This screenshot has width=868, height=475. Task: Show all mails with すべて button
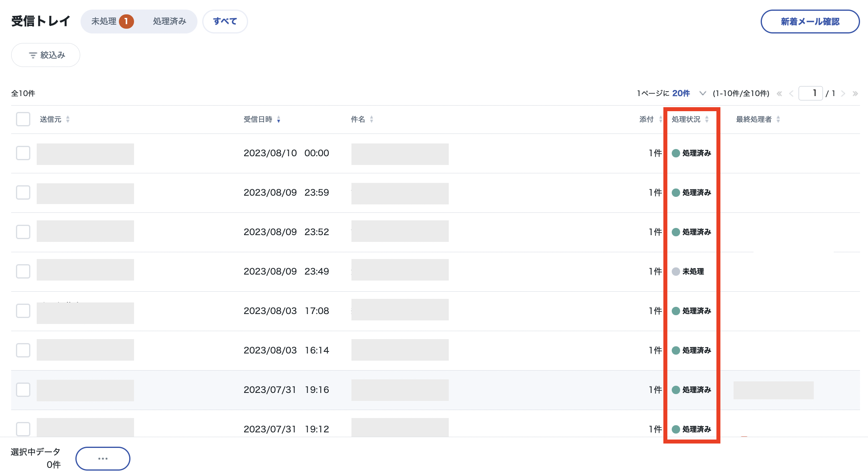coord(225,22)
